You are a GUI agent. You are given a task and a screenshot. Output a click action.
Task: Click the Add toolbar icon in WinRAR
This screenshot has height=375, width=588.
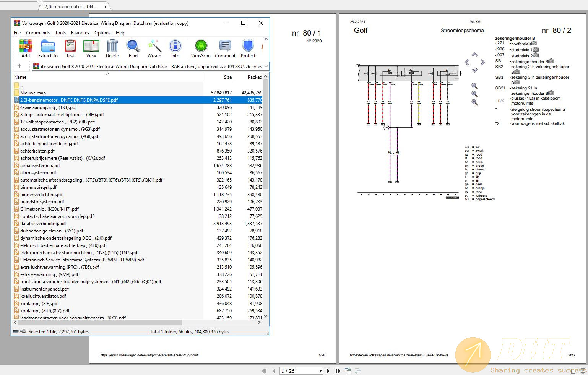pyautogui.click(x=26, y=49)
